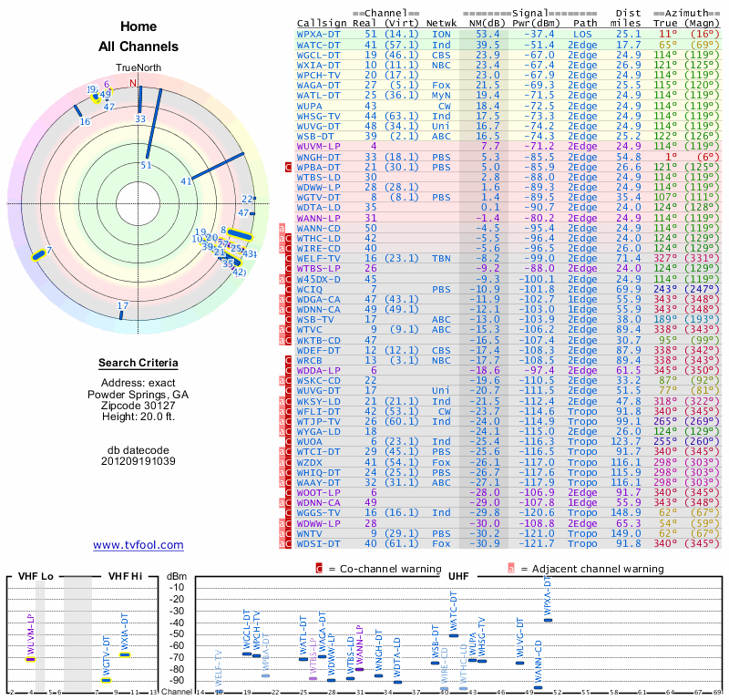Click the C marker beside WOOT-LP row
This screenshot has height=700, width=729.
click(288, 492)
